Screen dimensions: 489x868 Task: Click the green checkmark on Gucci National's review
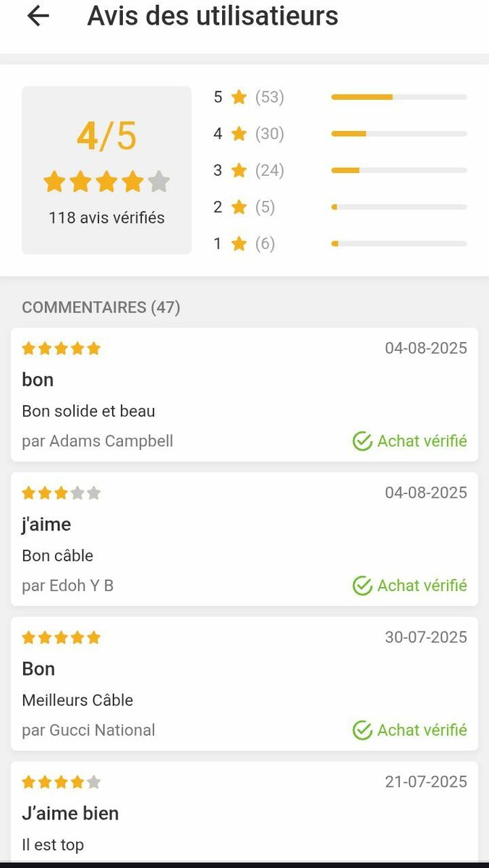(x=362, y=730)
